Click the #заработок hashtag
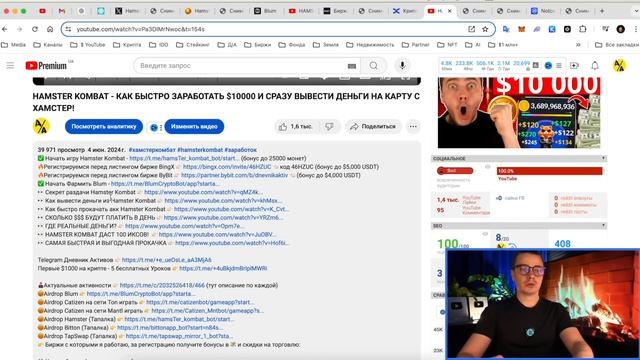The width and height of the screenshot is (640, 360). click(x=240, y=150)
